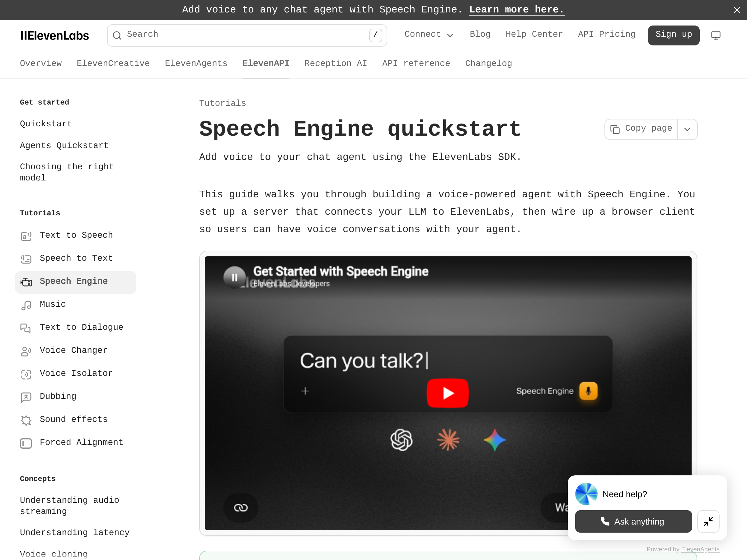Open the 'Learn more here.' banner link
This screenshot has height=560, width=747.
pyautogui.click(x=517, y=10)
